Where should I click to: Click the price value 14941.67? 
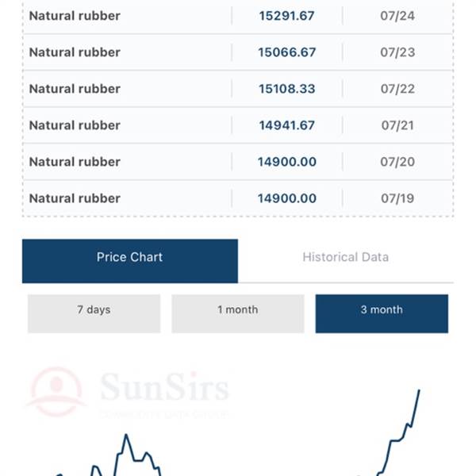[287, 125]
